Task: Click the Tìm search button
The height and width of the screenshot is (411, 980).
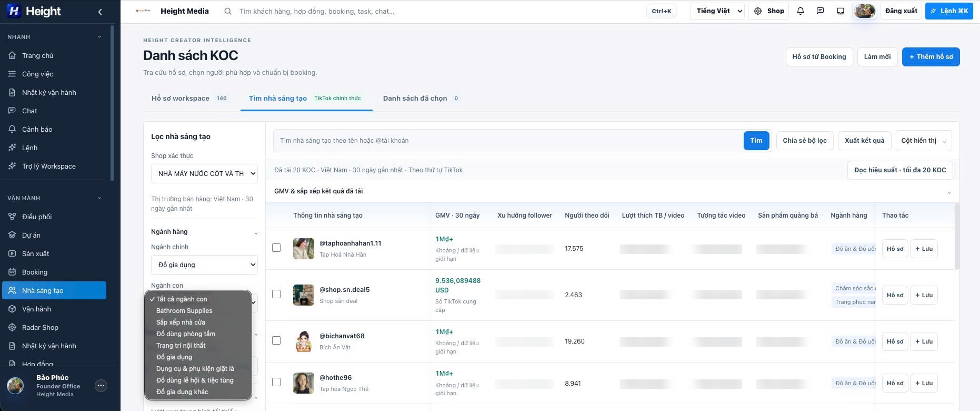Action: [x=756, y=141]
